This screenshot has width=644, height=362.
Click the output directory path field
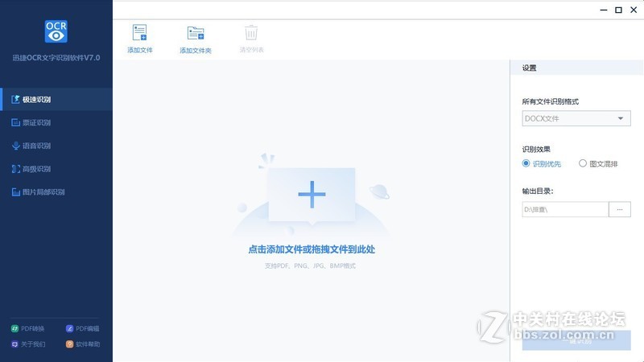565,209
